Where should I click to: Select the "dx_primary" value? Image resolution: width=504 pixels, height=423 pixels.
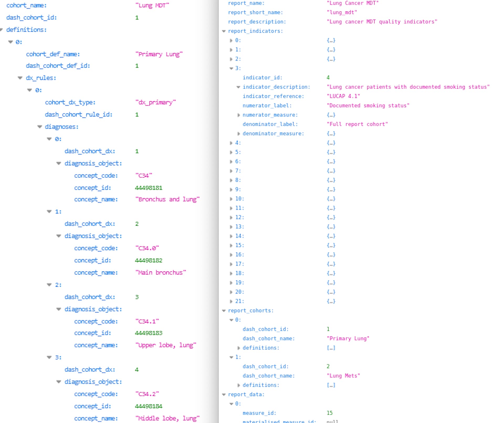(155, 102)
